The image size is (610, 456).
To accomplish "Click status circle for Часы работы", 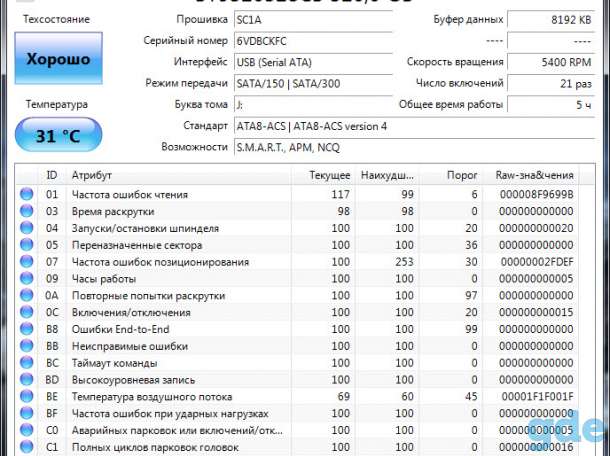I will point(26,278).
